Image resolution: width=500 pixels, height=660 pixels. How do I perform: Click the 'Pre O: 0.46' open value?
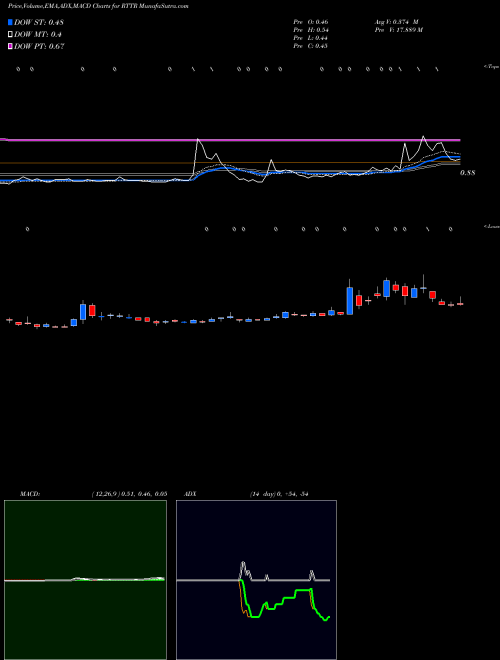coord(311,22)
